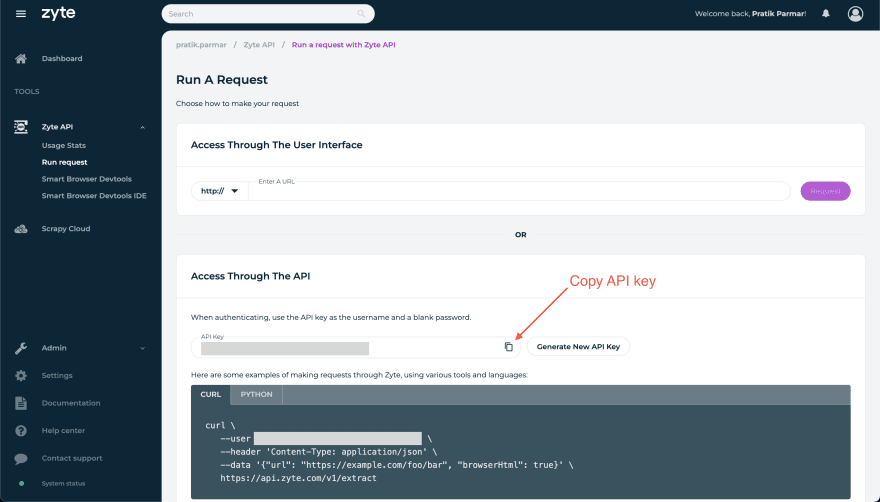Viewport: 880px width, 502px height.
Task: Focus the Enter A URL field
Action: click(519, 191)
